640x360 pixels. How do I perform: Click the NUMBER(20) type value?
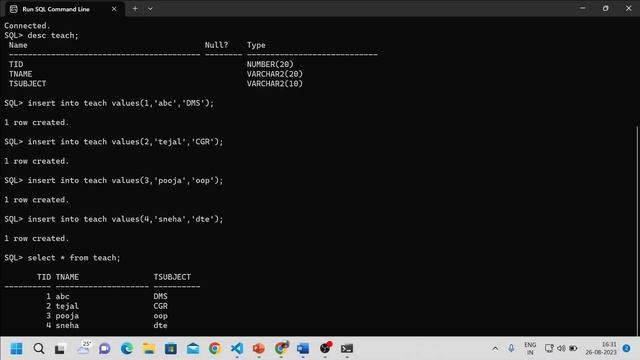pyautogui.click(x=270, y=64)
